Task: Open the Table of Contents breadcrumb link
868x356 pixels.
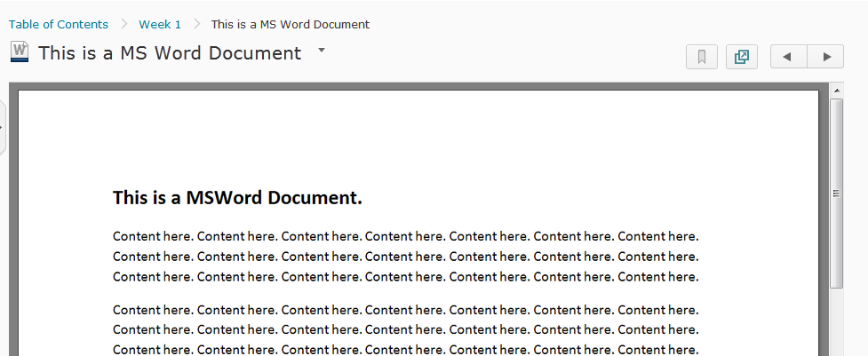Action: [x=58, y=24]
